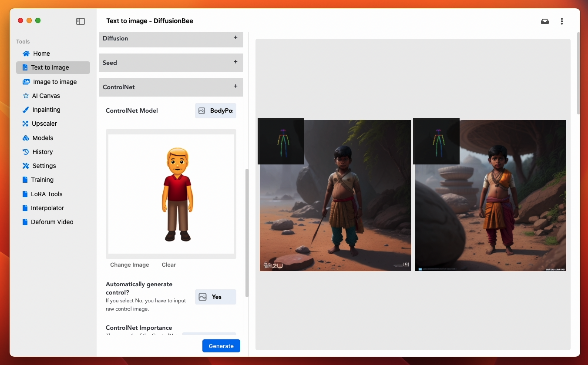
Task: Click the Home house icon in sidebar
Action: [x=26, y=54]
